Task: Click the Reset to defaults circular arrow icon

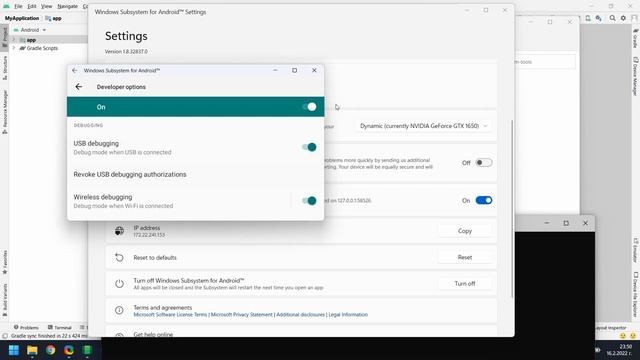Action: pos(119,258)
